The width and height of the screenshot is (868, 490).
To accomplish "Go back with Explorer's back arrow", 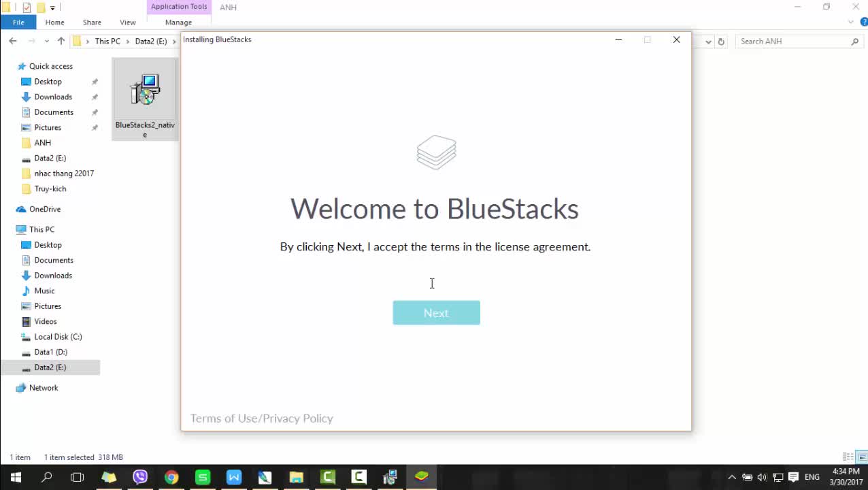I will pyautogui.click(x=13, y=41).
